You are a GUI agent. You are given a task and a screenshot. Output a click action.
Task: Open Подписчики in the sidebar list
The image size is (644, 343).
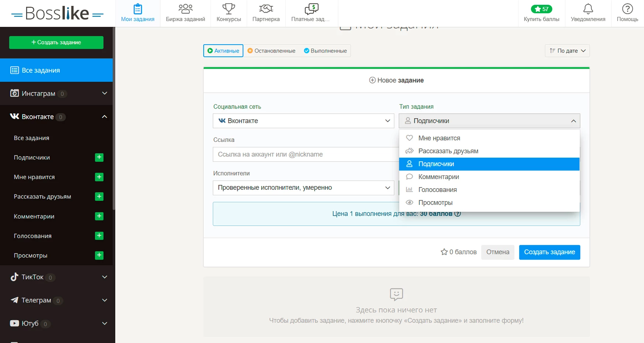click(x=32, y=157)
